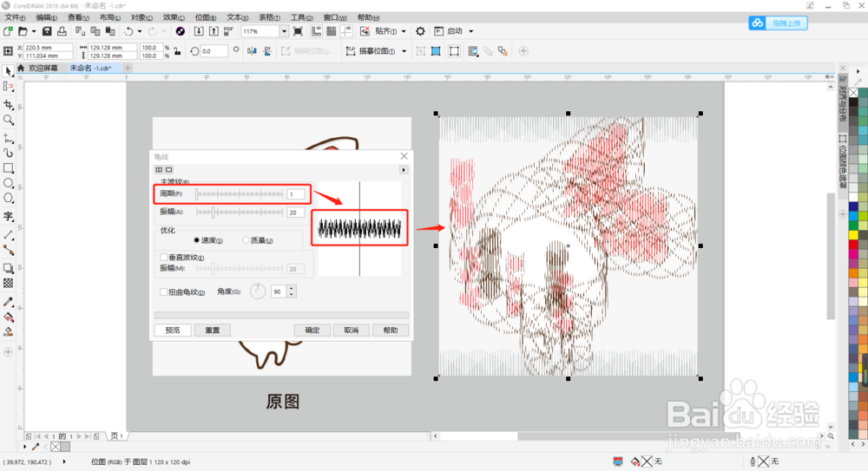Select the Zoom tool in toolbox
This screenshot has height=471, width=868.
9,120
